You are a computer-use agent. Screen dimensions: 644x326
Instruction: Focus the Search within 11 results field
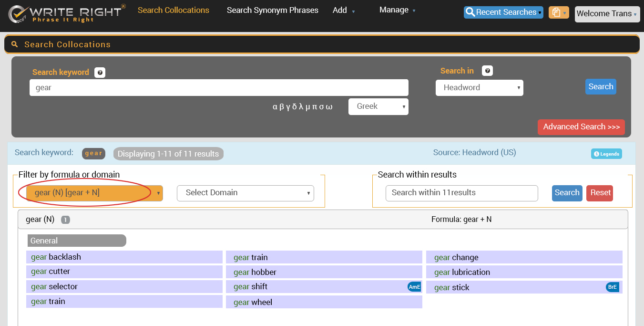461,193
